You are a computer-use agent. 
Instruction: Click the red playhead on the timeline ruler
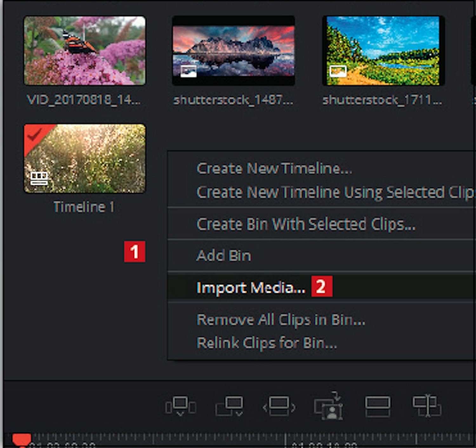pyautogui.click(x=22, y=440)
